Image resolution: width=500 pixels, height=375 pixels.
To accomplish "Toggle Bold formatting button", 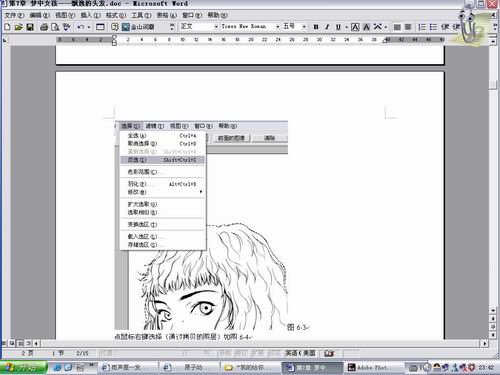I will [316, 27].
